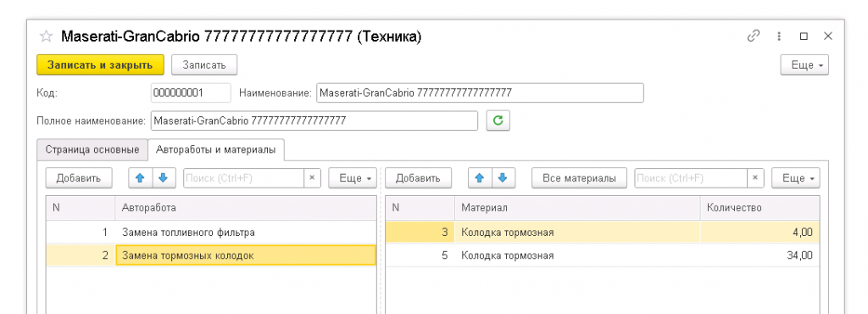Image resolution: width=868 pixels, height=314 pixels.
Task: Open Еще menu in materials panel
Action: (796, 177)
